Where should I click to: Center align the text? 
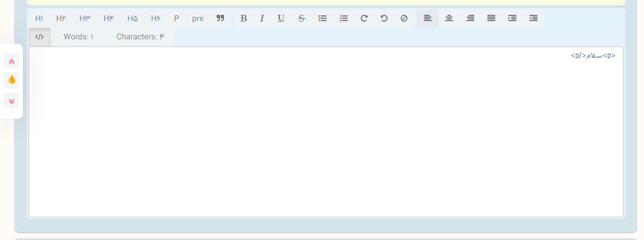[449, 18]
